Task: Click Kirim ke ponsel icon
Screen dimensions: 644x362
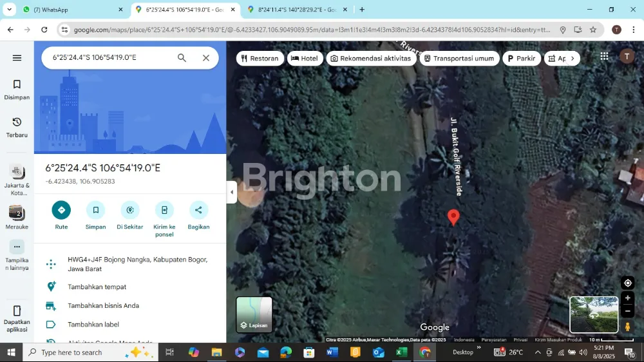Action: 164,210
